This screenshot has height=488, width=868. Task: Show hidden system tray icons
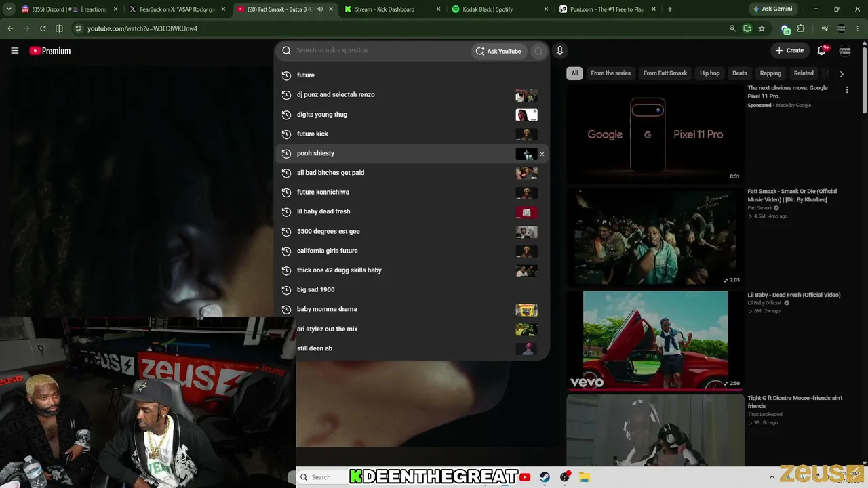click(772, 477)
